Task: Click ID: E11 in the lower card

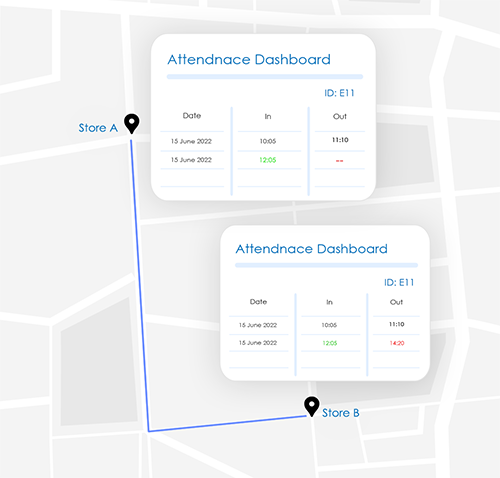Action: [399, 283]
